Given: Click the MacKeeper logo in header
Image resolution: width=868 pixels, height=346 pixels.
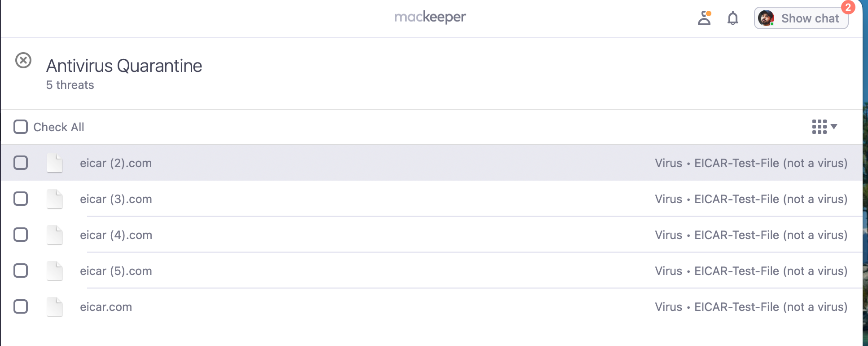Looking at the screenshot, I should coord(430,17).
